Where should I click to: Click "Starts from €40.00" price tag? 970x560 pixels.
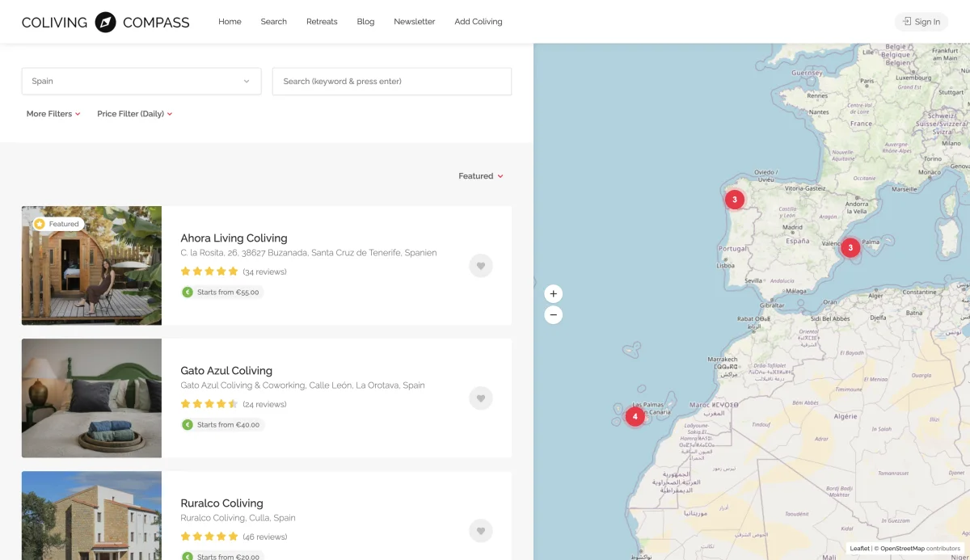point(222,425)
